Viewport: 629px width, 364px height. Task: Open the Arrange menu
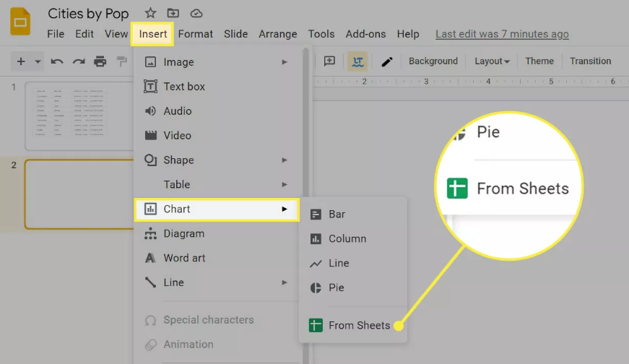tap(277, 34)
